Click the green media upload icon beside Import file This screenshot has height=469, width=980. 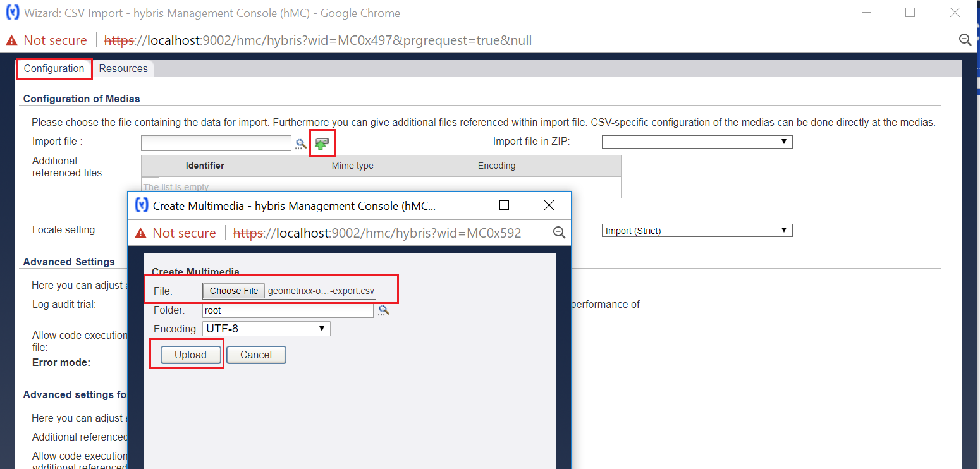[322, 142]
